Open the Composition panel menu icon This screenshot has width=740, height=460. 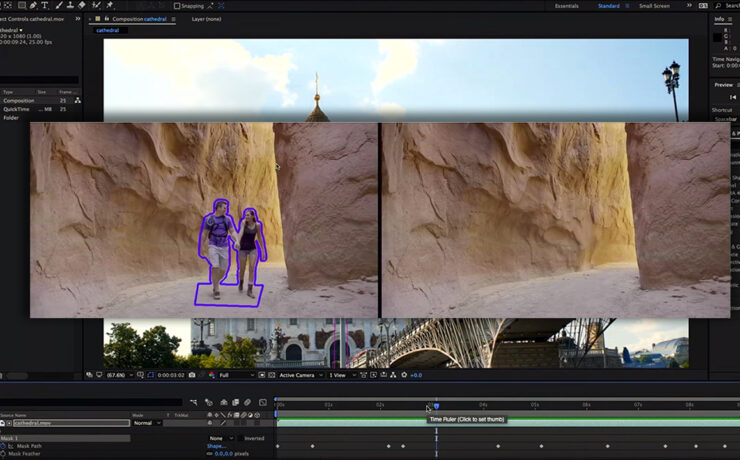(173, 19)
